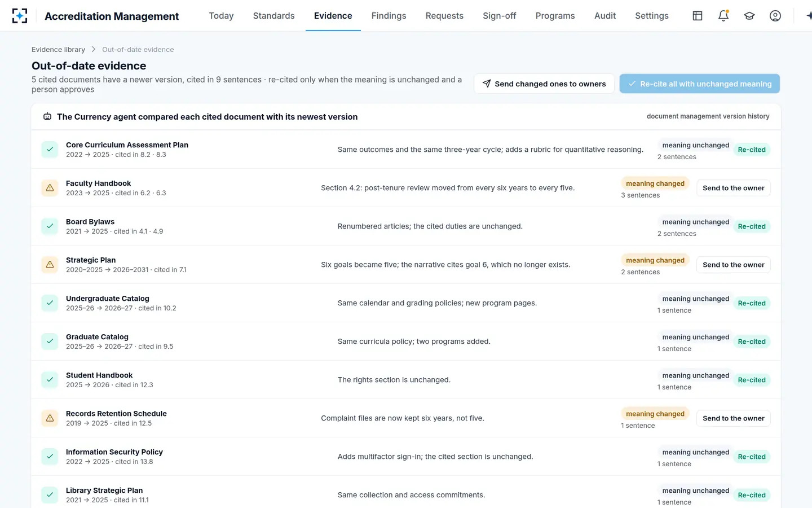Screen dimensions: 812x508
Task: Click Re-cited badge for Board Bylaws
Action: [x=752, y=226]
